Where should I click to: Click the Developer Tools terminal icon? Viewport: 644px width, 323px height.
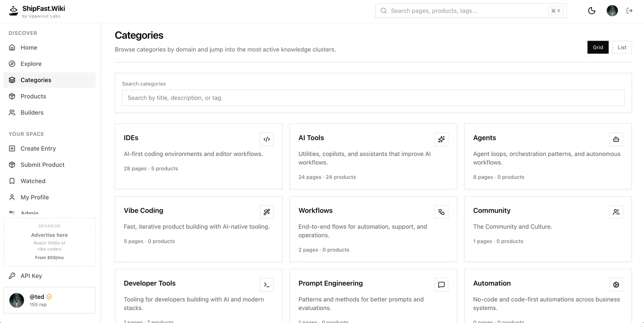click(266, 285)
